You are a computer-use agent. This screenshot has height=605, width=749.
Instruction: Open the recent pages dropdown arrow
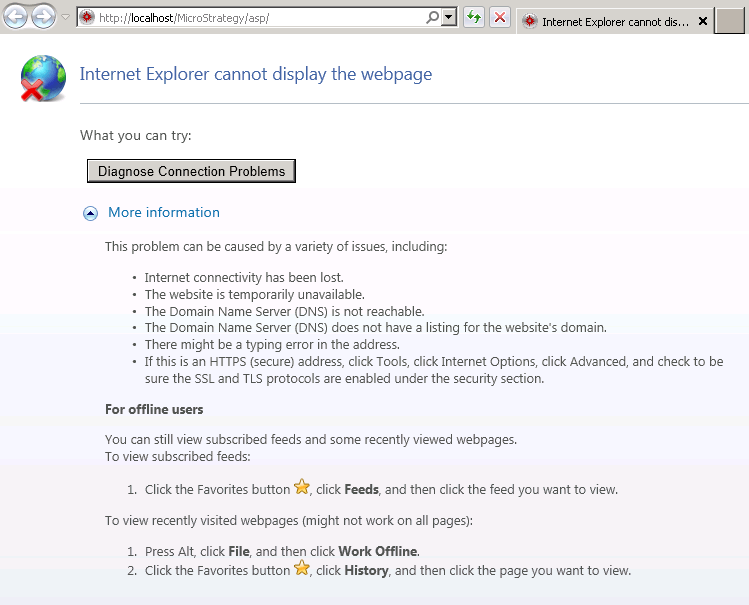(x=66, y=18)
